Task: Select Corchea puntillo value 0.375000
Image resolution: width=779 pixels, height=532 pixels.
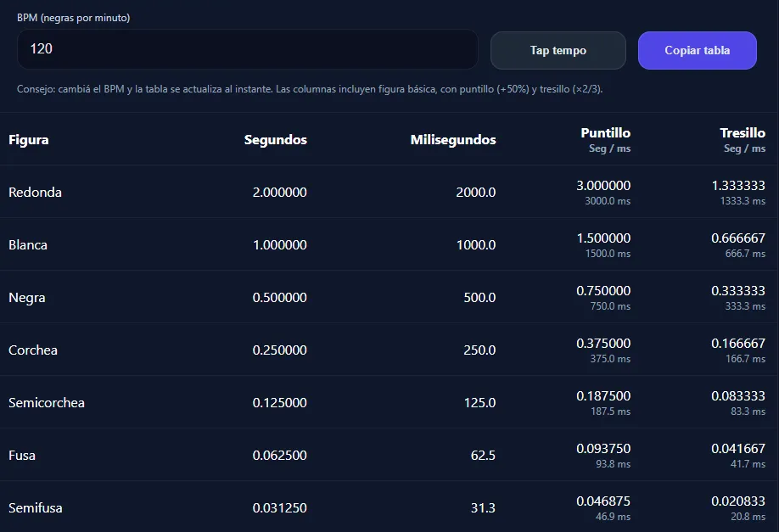Action: coord(603,344)
